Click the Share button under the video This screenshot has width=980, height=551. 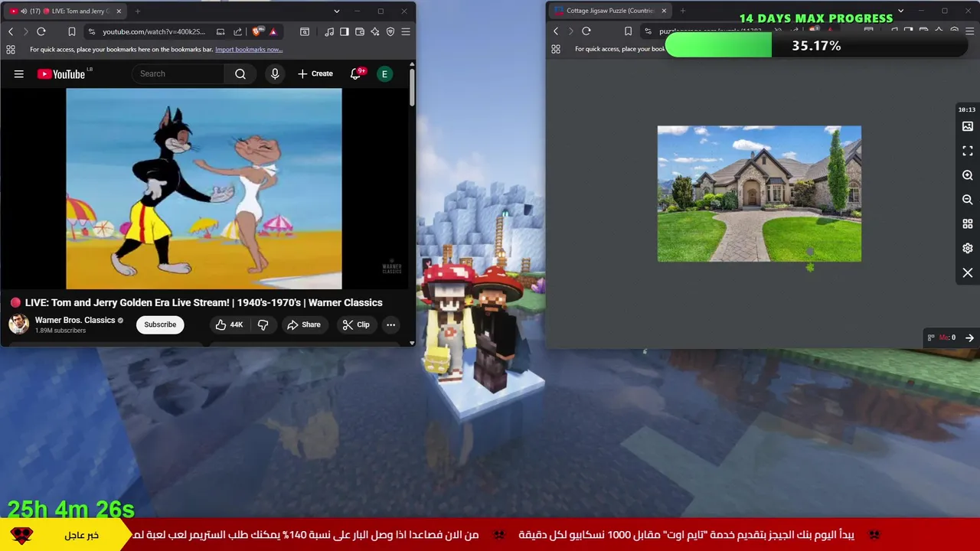(304, 324)
